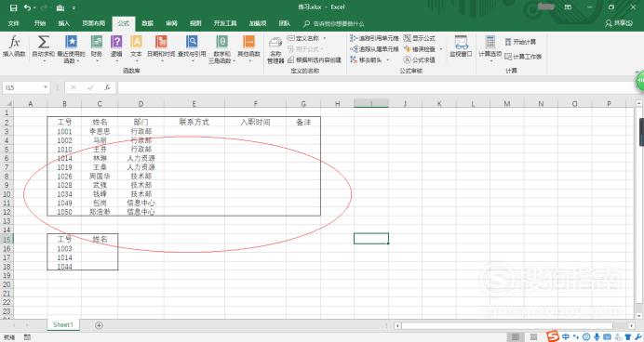Open the Name Manager (名称管理器)

tap(275, 49)
